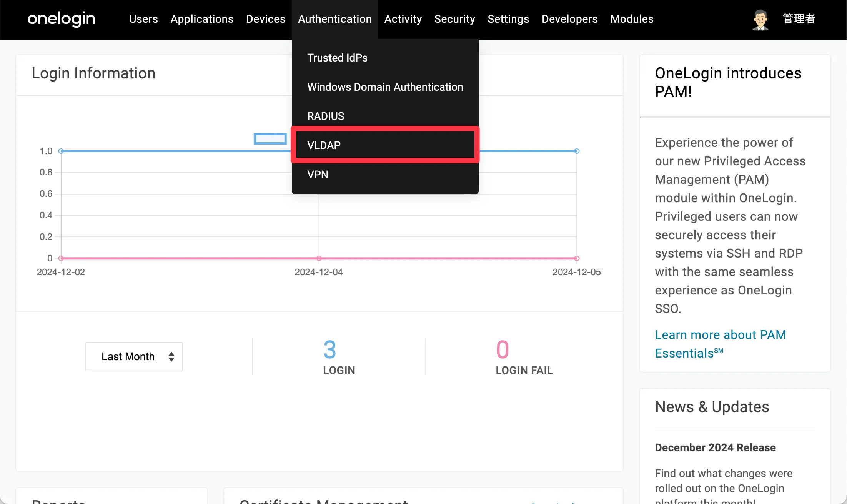
Task: Open the Security navigation menu
Action: point(454,19)
